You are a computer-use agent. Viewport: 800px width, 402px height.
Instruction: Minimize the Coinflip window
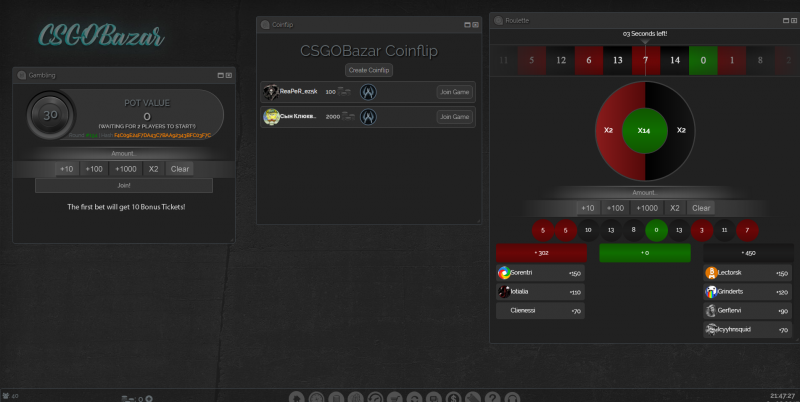tap(467, 24)
